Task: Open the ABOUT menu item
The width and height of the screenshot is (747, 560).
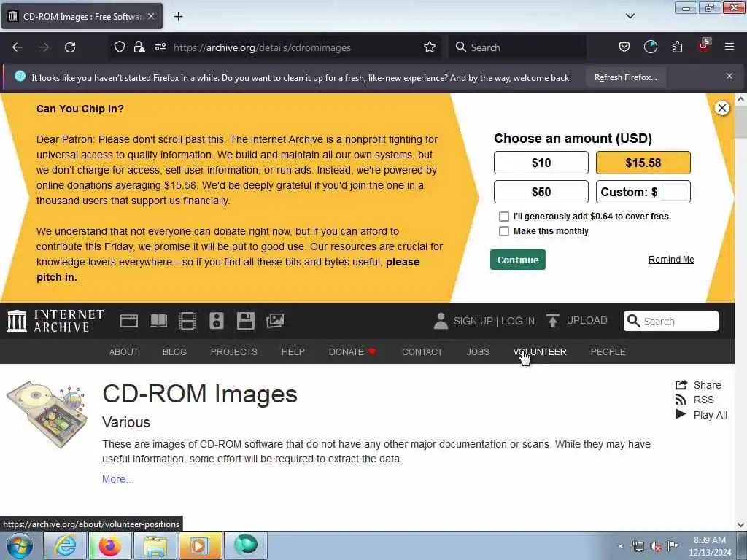Action: point(124,352)
